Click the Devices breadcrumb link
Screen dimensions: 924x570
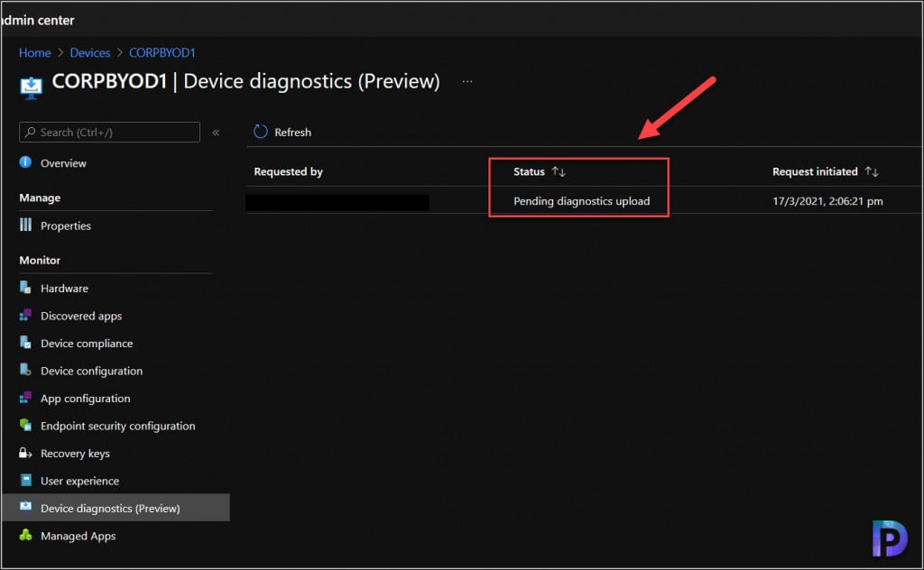[90, 52]
